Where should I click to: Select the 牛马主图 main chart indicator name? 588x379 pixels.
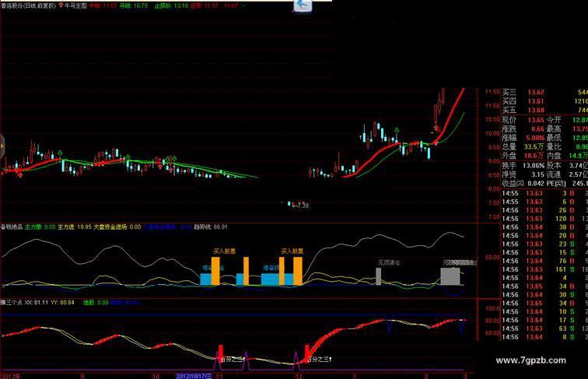coord(75,5)
